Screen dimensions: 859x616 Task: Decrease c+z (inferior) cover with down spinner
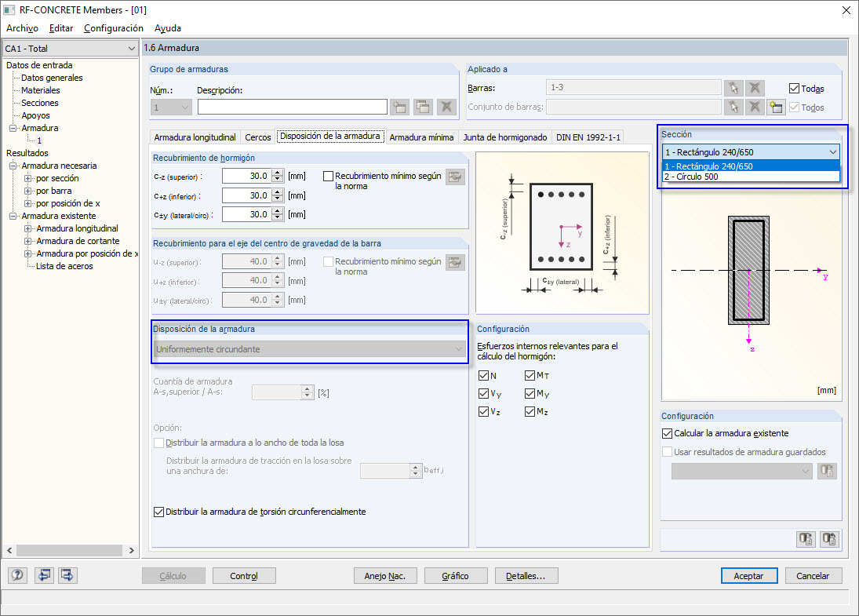click(278, 199)
